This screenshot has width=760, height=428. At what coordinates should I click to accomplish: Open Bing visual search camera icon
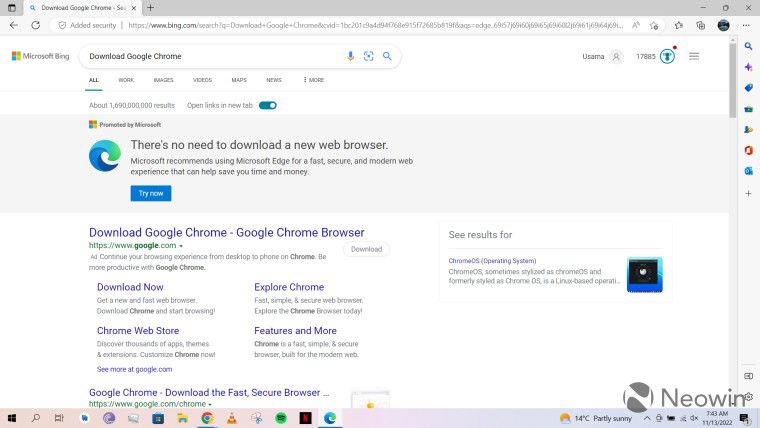pos(369,56)
